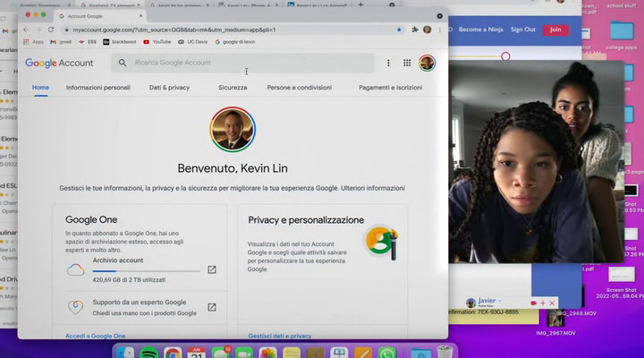Switch to Informazioni personali tab
Viewport: 644px width, 358px height.
[98, 88]
